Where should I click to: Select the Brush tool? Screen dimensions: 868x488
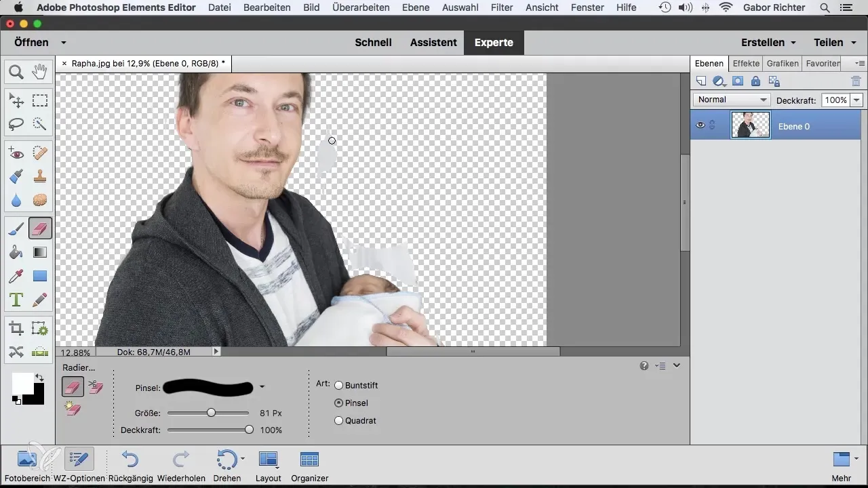(16, 229)
